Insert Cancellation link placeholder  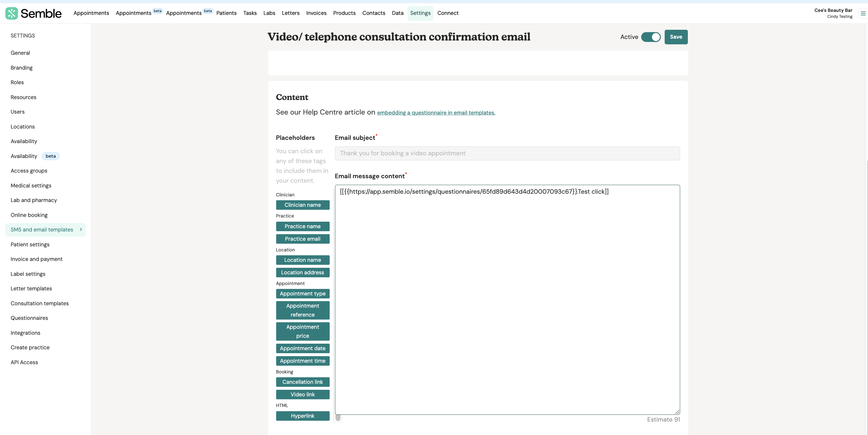click(x=303, y=382)
